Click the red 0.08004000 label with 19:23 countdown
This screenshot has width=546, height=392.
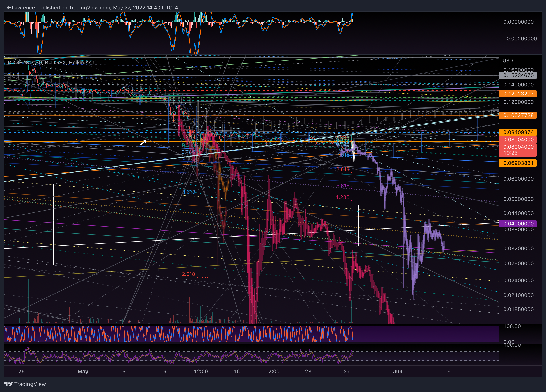(x=518, y=150)
